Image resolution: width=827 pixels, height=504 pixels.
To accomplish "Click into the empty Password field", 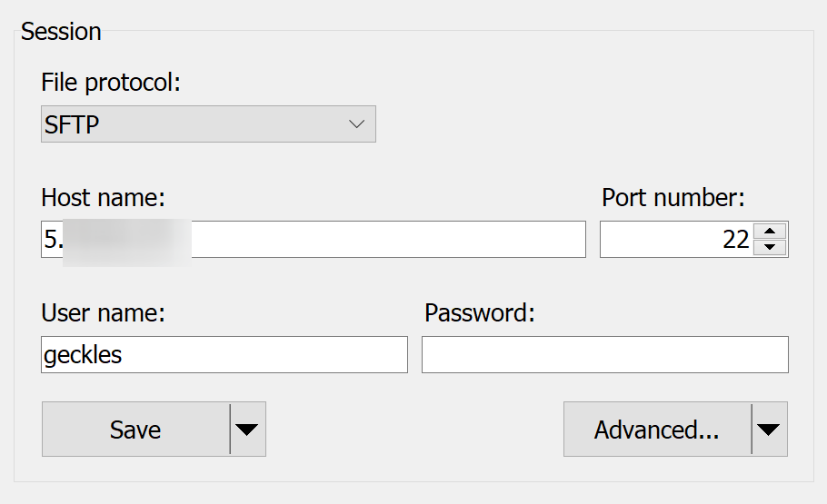I will pos(605,355).
